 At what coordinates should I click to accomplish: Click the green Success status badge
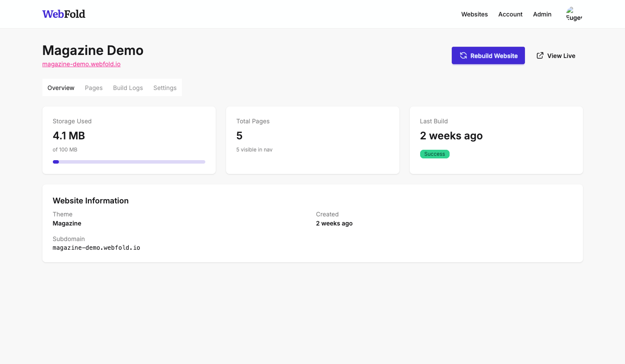pos(434,154)
